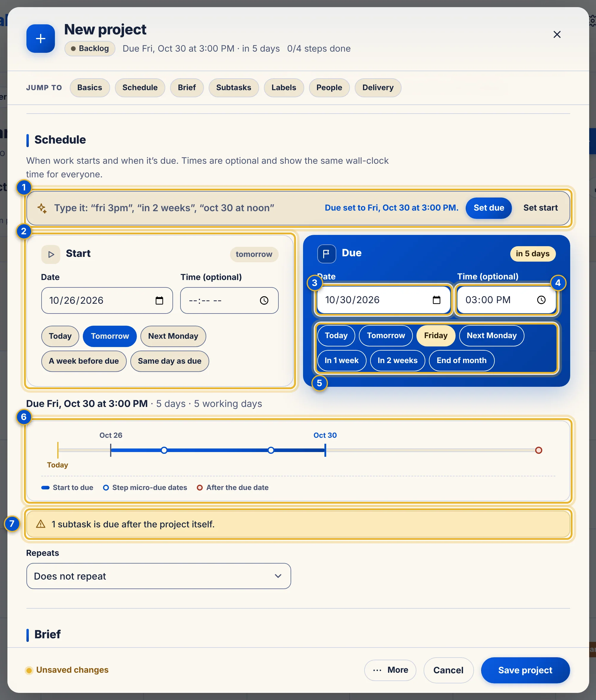Choose Same day as due preset
The image size is (596, 700).
(x=169, y=361)
